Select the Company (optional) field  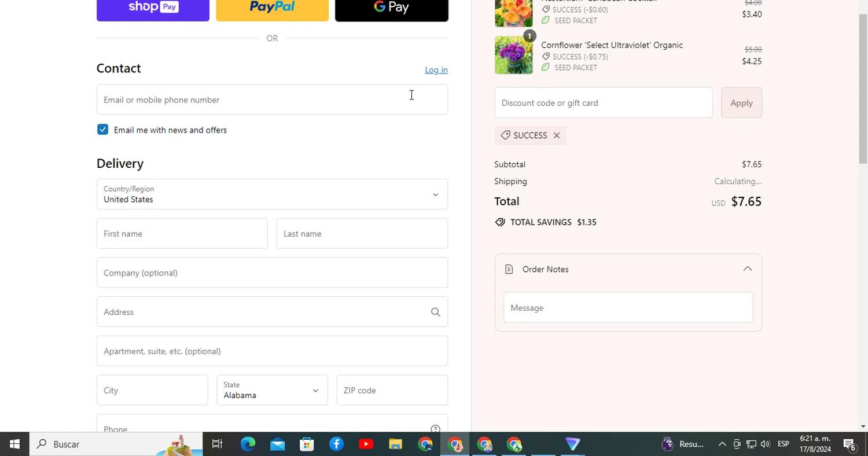272,273
